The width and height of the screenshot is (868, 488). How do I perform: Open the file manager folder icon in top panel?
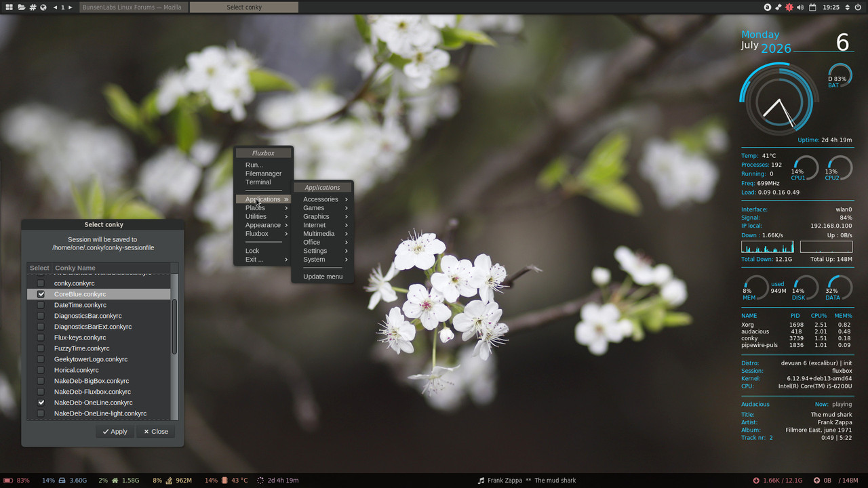22,7
